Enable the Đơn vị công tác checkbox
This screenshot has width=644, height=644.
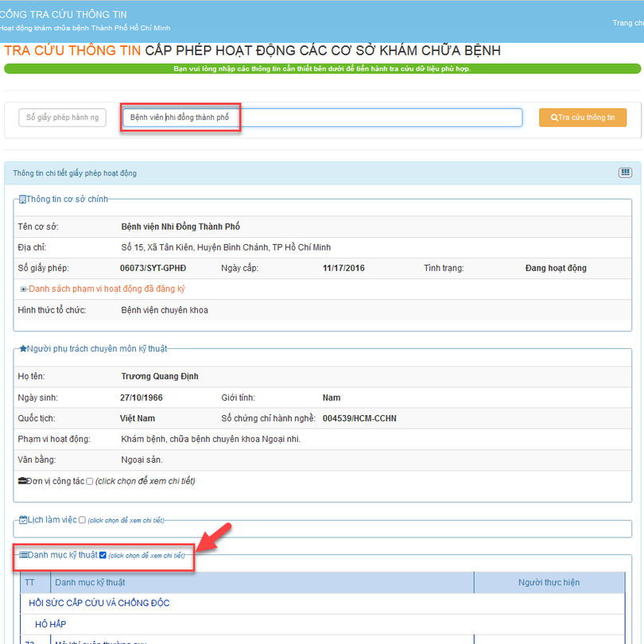(89, 481)
